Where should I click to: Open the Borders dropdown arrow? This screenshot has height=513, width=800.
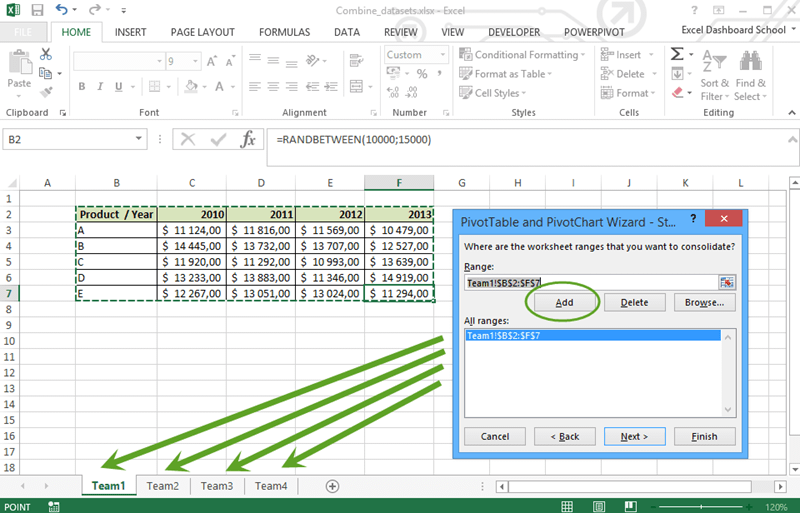click(x=168, y=87)
